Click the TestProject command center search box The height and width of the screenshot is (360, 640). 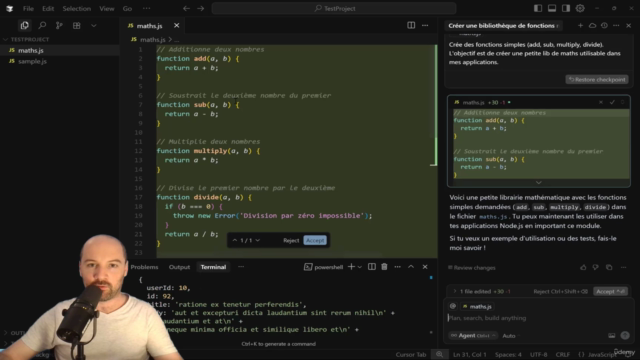click(334, 8)
